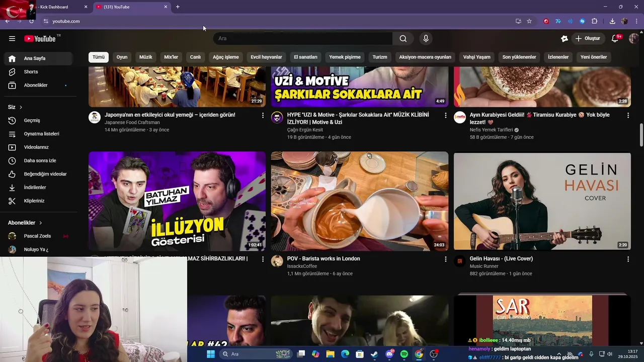
Task: Click the page vertical scrollbar thumb
Action: point(641,135)
